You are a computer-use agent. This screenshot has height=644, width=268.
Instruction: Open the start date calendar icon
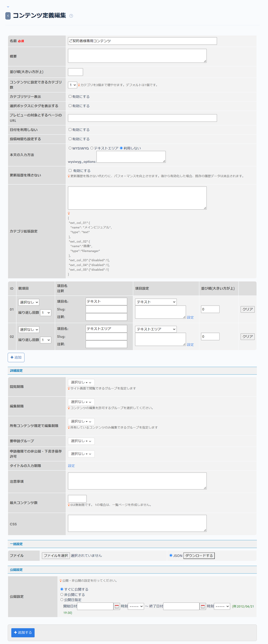point(117,606)
